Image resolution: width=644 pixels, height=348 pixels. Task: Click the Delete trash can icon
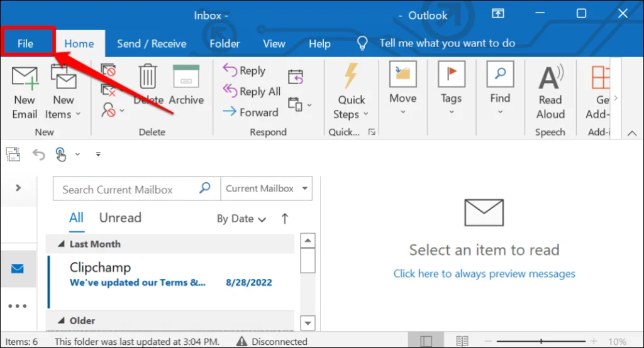(x=148, y=76)
